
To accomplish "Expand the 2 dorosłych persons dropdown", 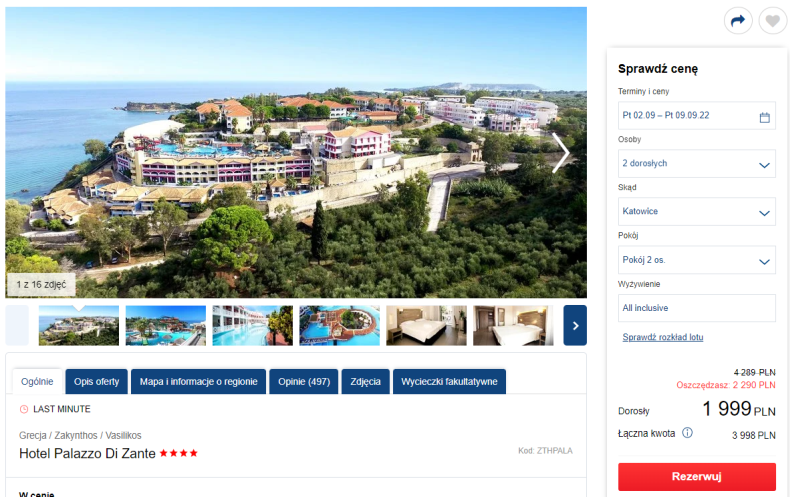I will tap(696, 163).
